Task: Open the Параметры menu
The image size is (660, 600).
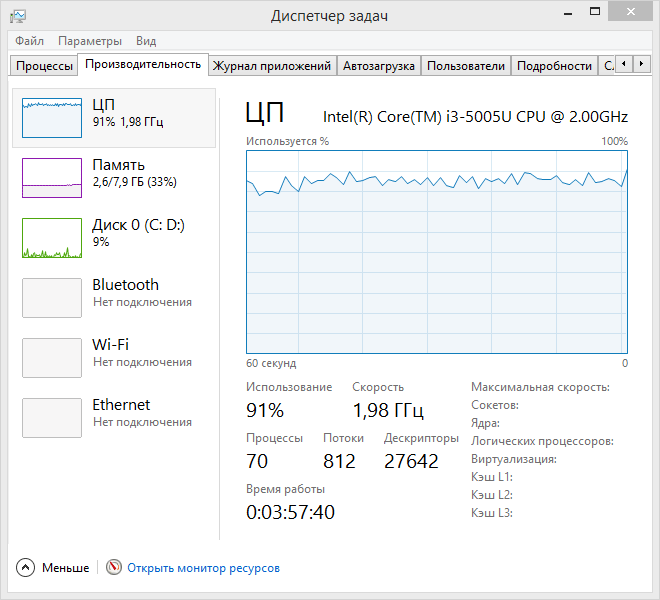Action: [x=90, y=41]
